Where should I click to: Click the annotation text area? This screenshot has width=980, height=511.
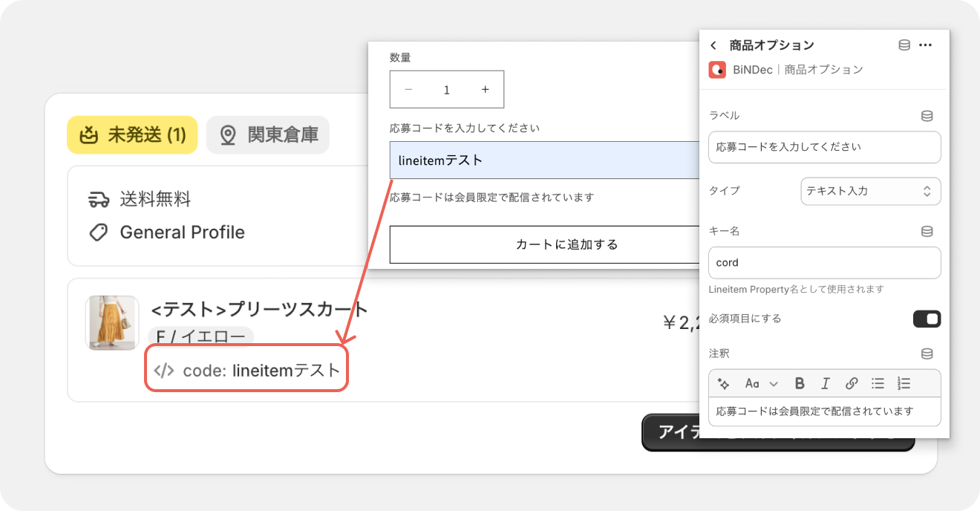[x=825, y=411]
